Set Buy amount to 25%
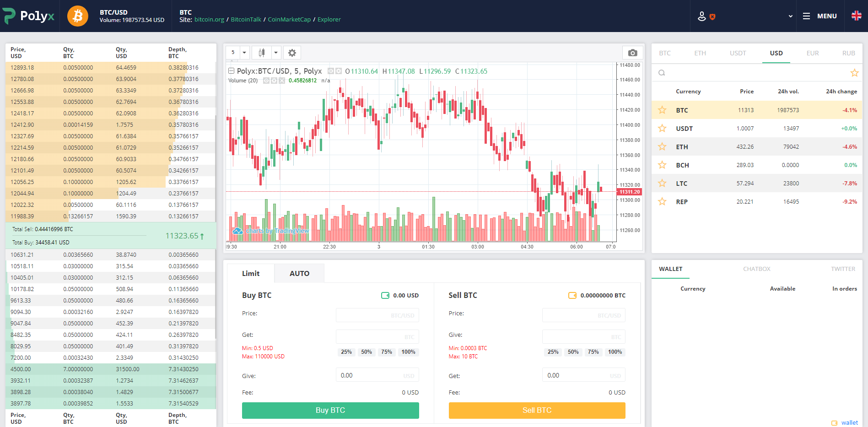 click(x=346, y=352)
